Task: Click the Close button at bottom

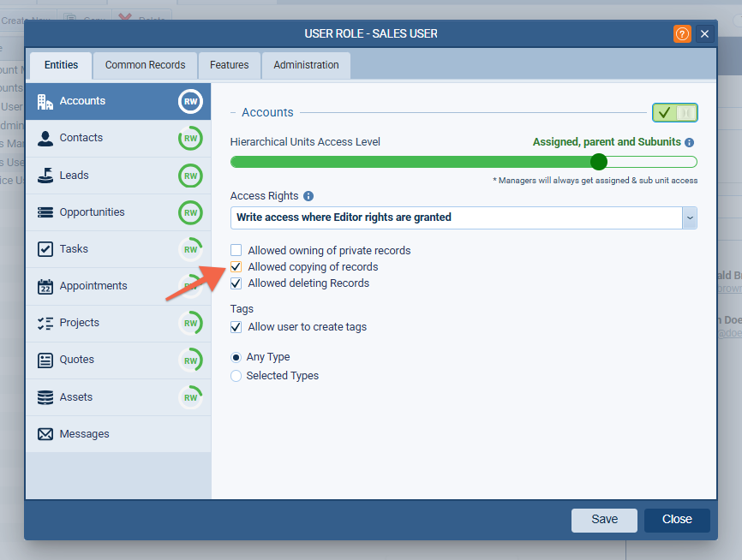Action: tap(677, 520)
